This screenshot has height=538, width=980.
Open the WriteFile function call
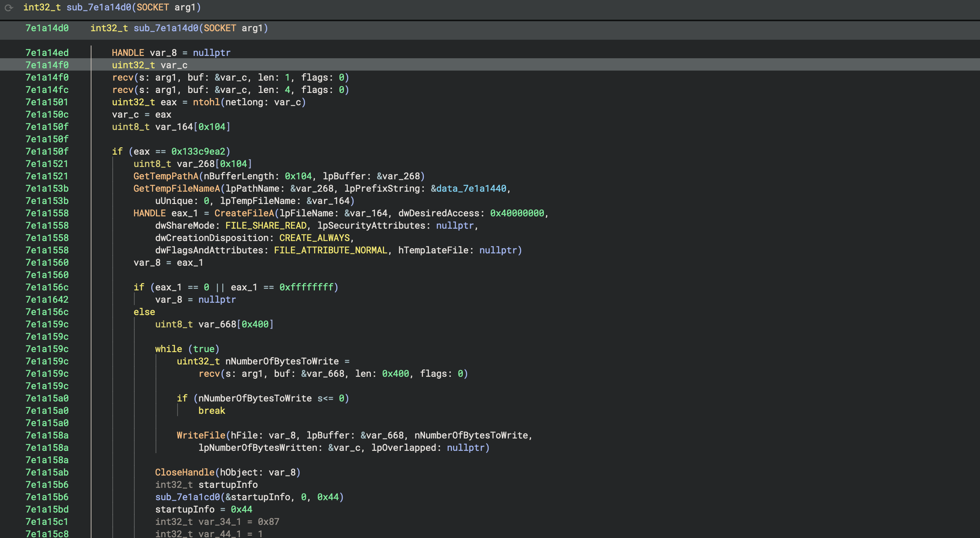(x=201, y=435)
